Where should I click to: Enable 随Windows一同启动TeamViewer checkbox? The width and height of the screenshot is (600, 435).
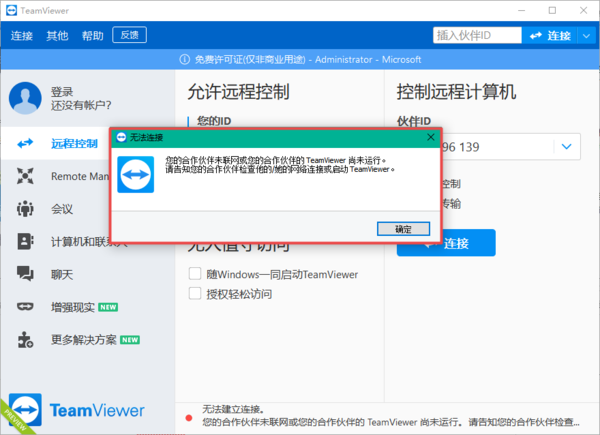(x=196, y=274)
